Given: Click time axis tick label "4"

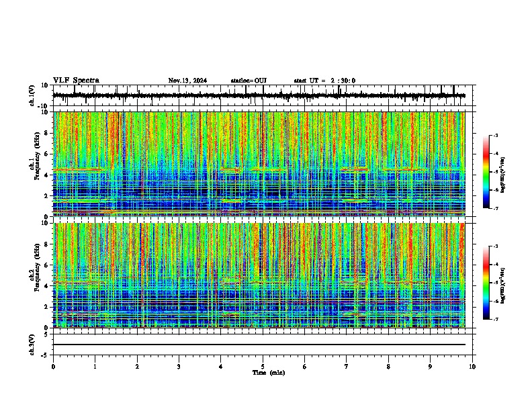Looking at the screenshot, I should pos(221,367).
